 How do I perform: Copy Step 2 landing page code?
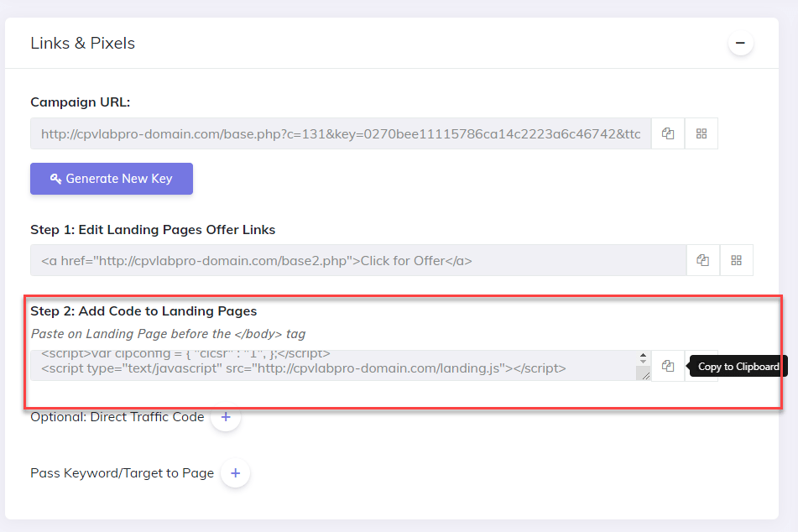tap(668, 366)
